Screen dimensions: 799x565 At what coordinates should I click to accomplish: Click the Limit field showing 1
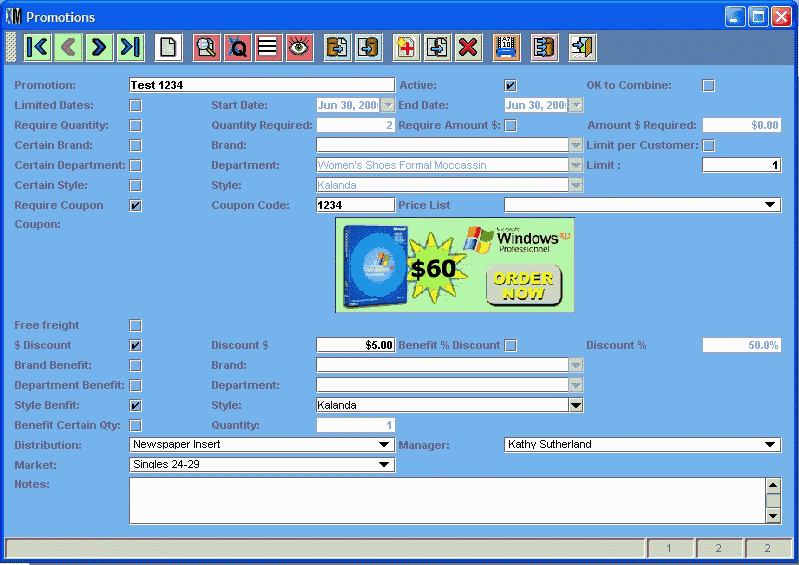point(741,165)
